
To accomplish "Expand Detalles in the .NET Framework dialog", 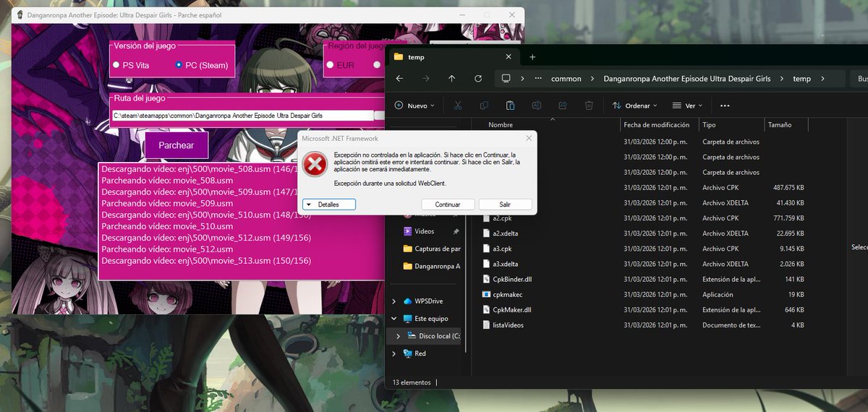I will point(329,205).
